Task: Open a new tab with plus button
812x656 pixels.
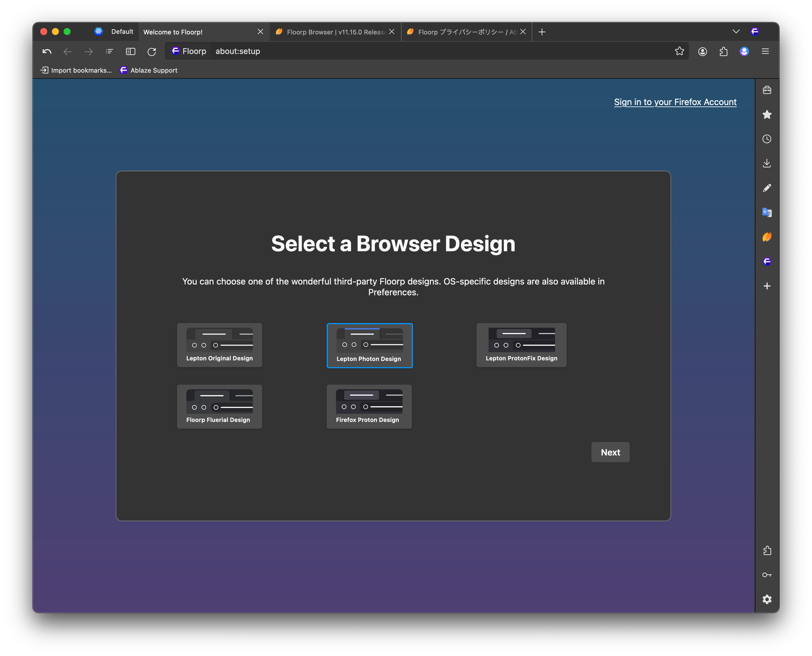Action: (x=542, y=32)
